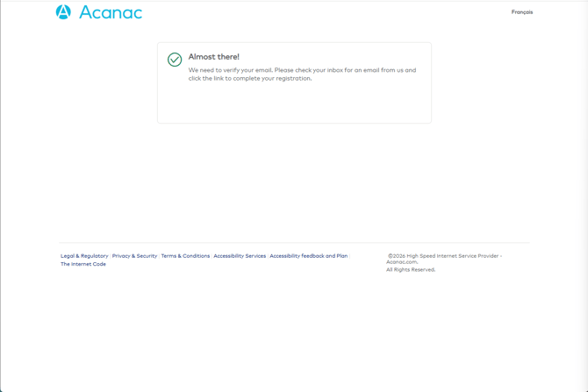The width and height of the screenshot is (588, 392).
Task: Click the Acanac.com text in footer
Action: [402, 262]
